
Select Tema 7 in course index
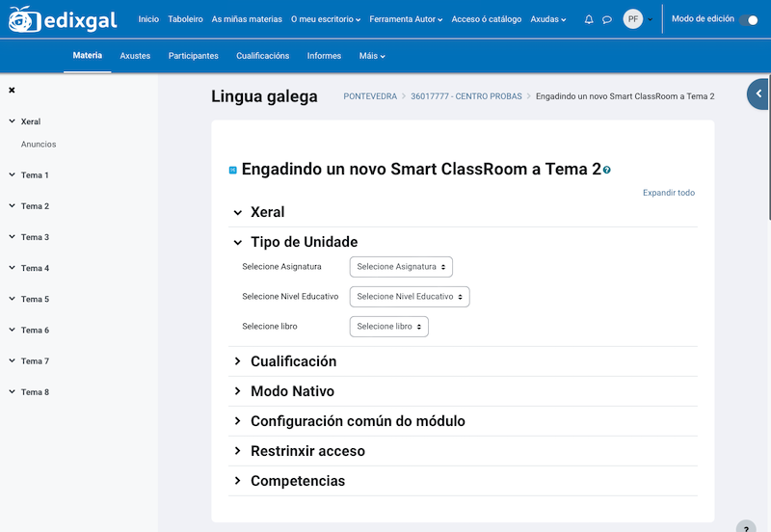(35, 360)
